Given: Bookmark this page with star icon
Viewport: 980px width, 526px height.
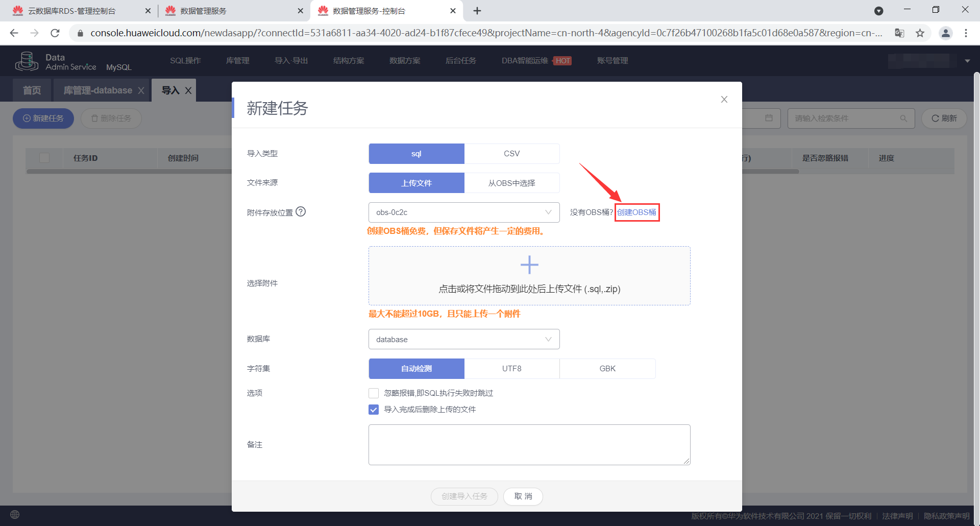Looking at the screenshot, I should click(x=920, y=33).
